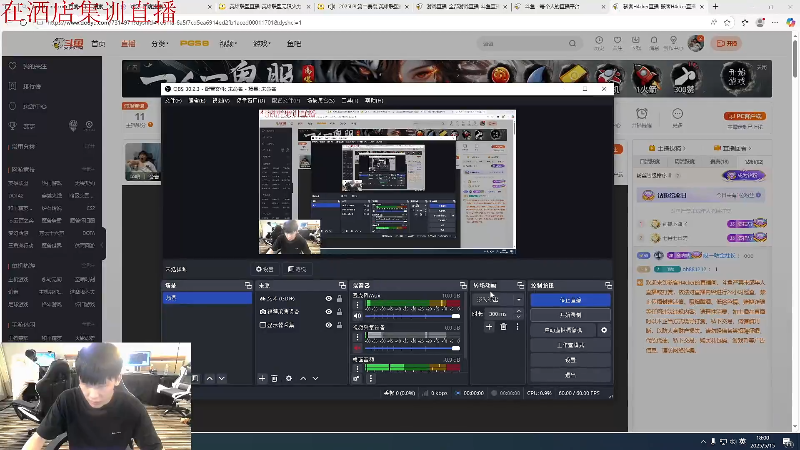
Task: Toggle visibility of the microphone source row
Action: [x=329, y=298]
